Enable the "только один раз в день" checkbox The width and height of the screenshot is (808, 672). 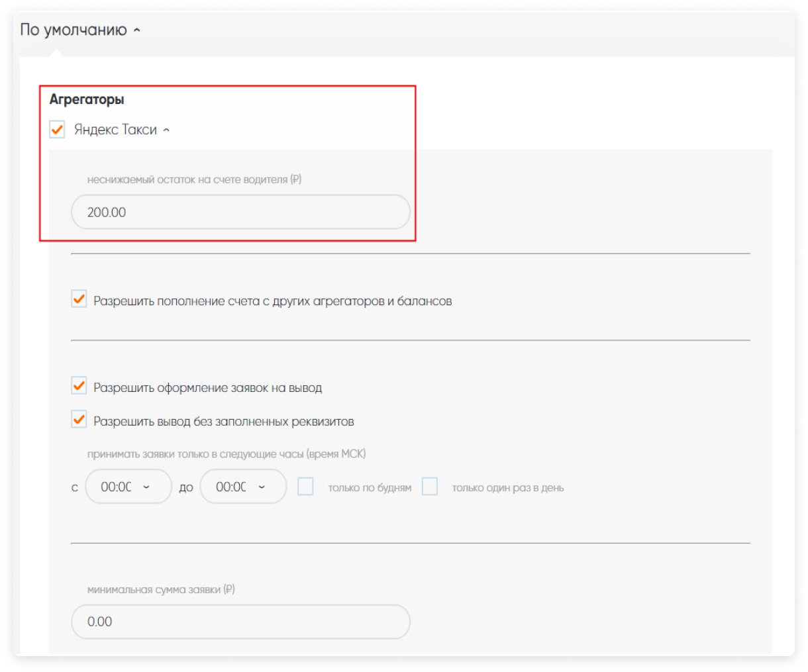click(430, 487)
